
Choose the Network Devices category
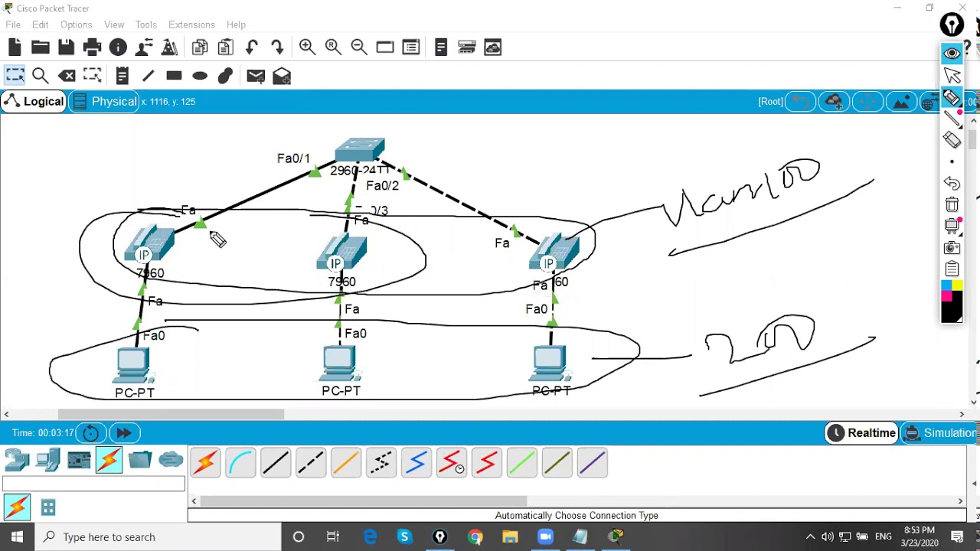(x=17, y=460)
